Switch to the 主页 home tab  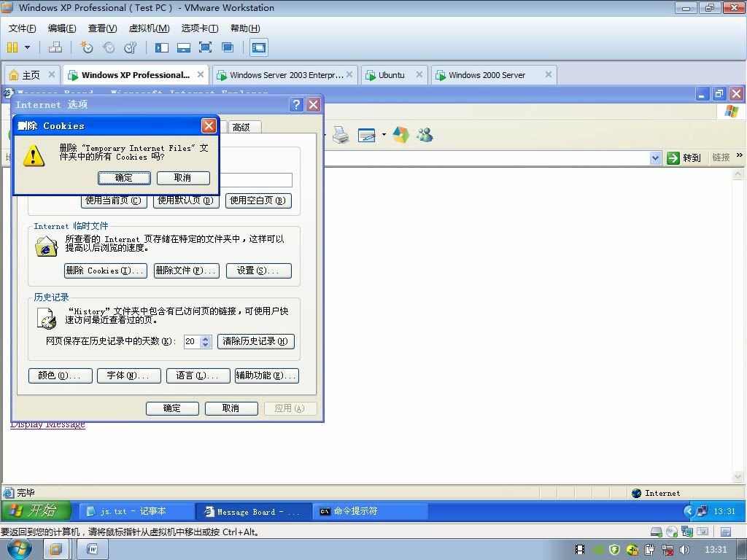click(31, 75)
